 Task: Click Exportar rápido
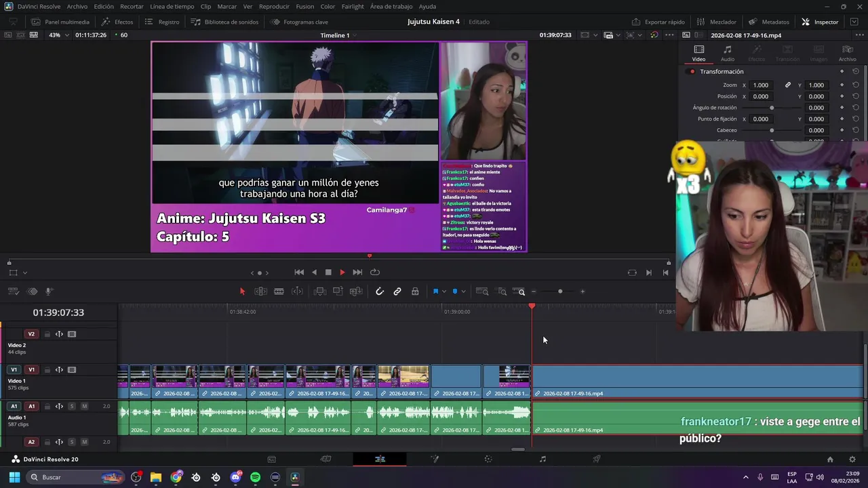pyautogui.click(x=658, y=22)
